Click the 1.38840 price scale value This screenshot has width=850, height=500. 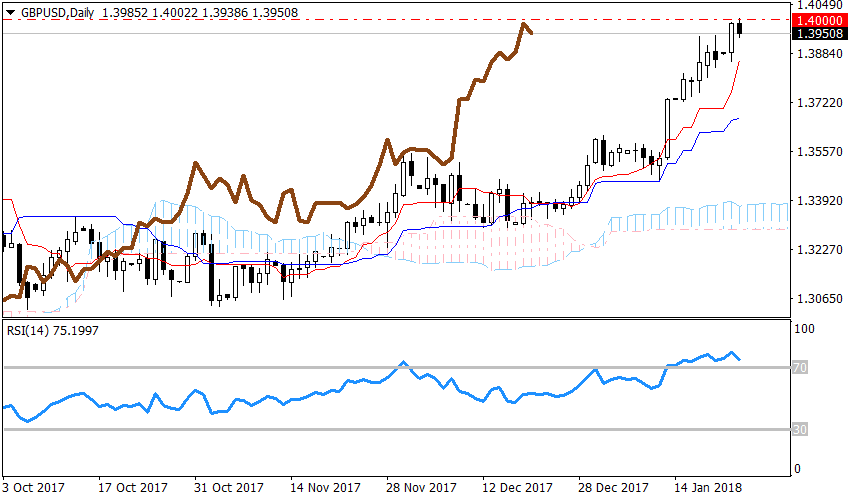point(820,54)
